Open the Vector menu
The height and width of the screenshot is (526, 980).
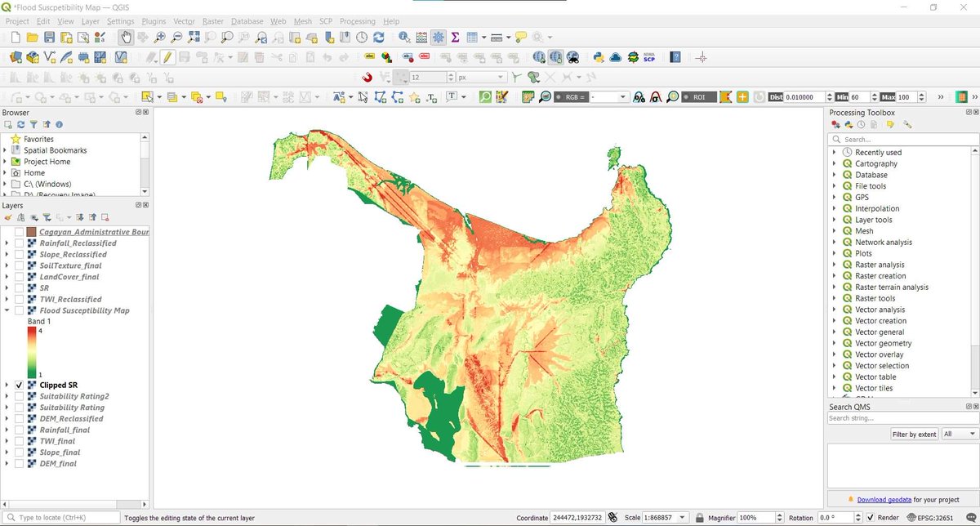click(184, 20)
